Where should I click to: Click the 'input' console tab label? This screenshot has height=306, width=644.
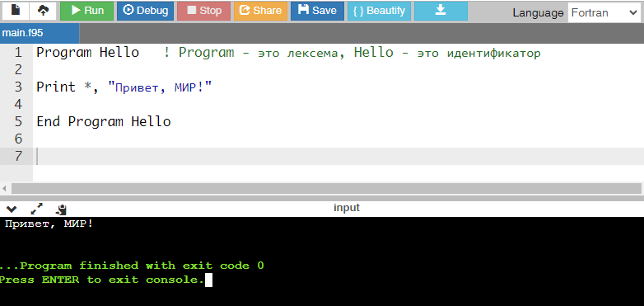point(346,208)
